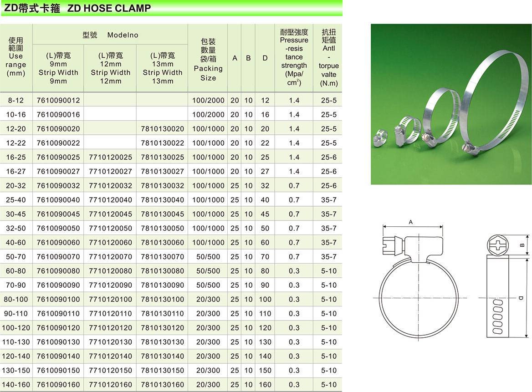Click the smallest hose clamp in the photo
This screenshot has height=392, width=532.
tap(381, 137)
